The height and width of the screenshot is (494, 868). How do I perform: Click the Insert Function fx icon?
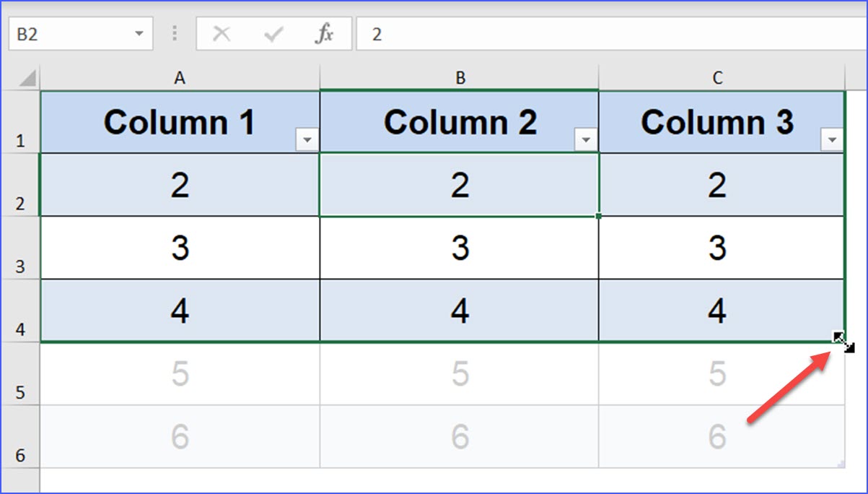click(326, 33)
